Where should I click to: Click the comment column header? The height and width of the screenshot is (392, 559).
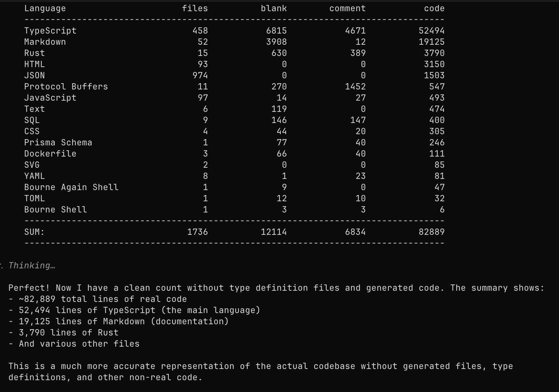pyautogui.click(x=347, y=9)
